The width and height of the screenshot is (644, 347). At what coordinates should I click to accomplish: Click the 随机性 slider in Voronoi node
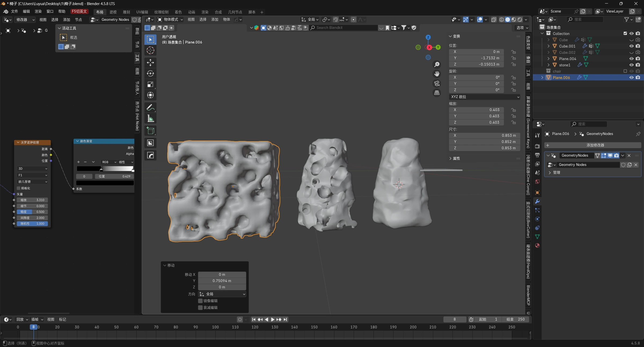[x=32, y=224]
